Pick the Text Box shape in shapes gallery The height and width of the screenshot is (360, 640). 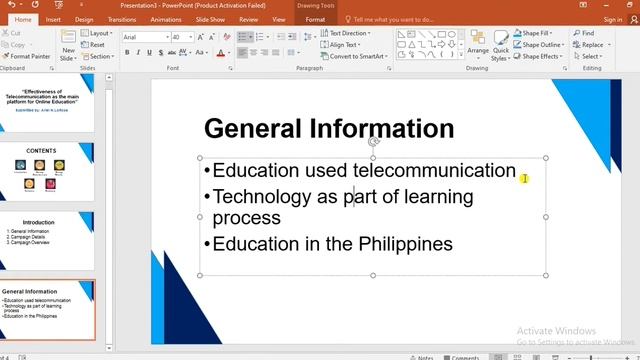click(x=411, y=34)
